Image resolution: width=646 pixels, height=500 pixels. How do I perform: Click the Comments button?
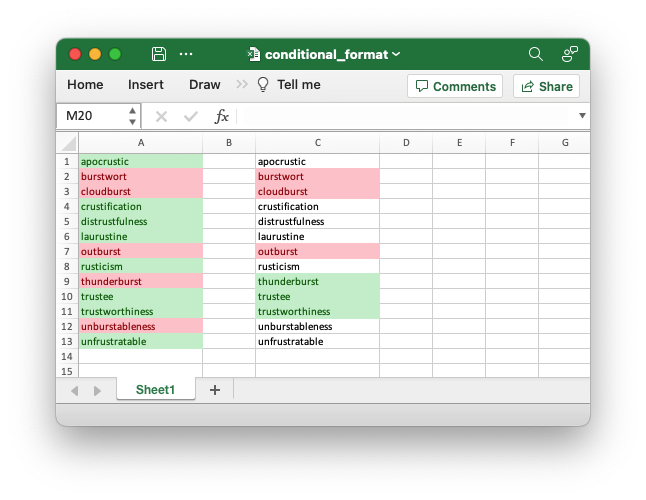tap(454, 86)
